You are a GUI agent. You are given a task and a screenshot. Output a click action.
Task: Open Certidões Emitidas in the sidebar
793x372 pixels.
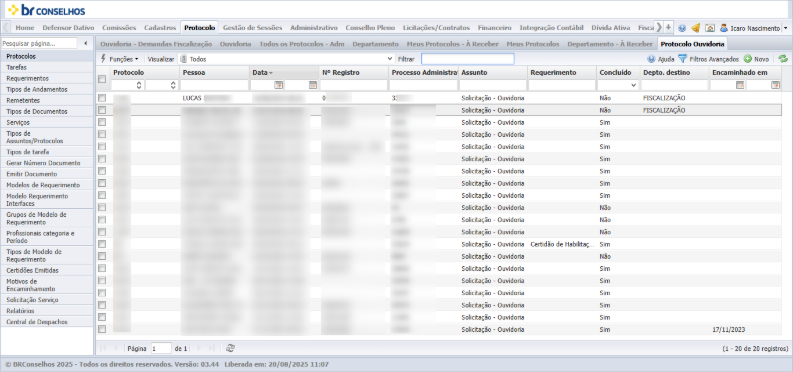(47, 270)
